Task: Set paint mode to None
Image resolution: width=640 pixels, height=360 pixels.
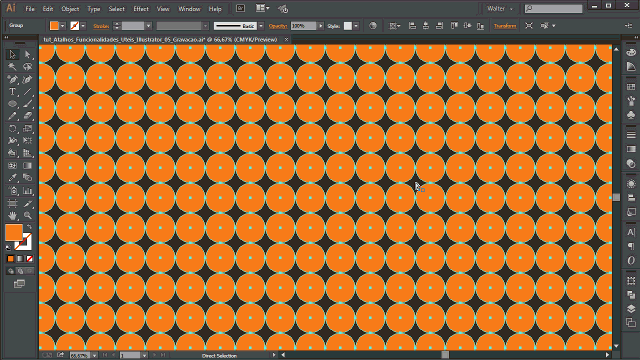Action: (29, 258)
